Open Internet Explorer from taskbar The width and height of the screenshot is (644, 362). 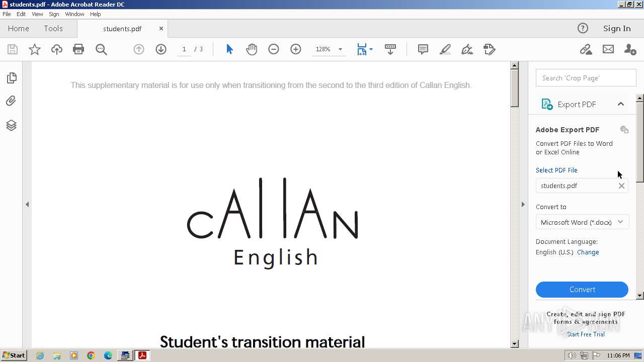[40, 355]
